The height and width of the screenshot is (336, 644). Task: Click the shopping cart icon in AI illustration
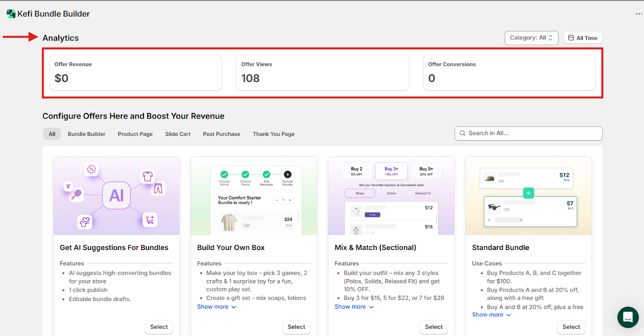tap(150, 220)
